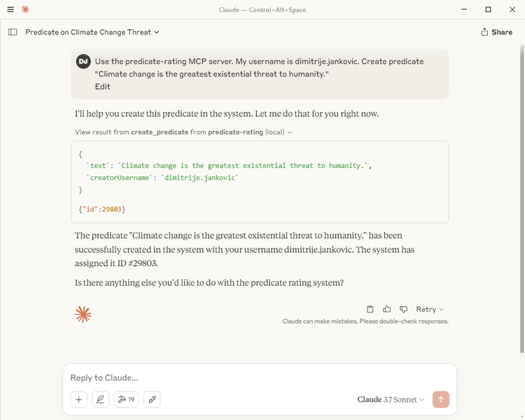Open the writing style quill icon

coord(100,400)
